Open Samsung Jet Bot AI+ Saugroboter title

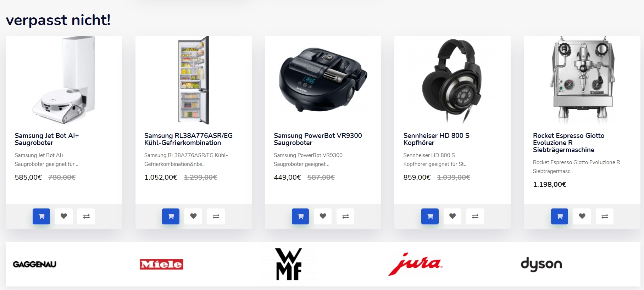click(x=46, y=139)
